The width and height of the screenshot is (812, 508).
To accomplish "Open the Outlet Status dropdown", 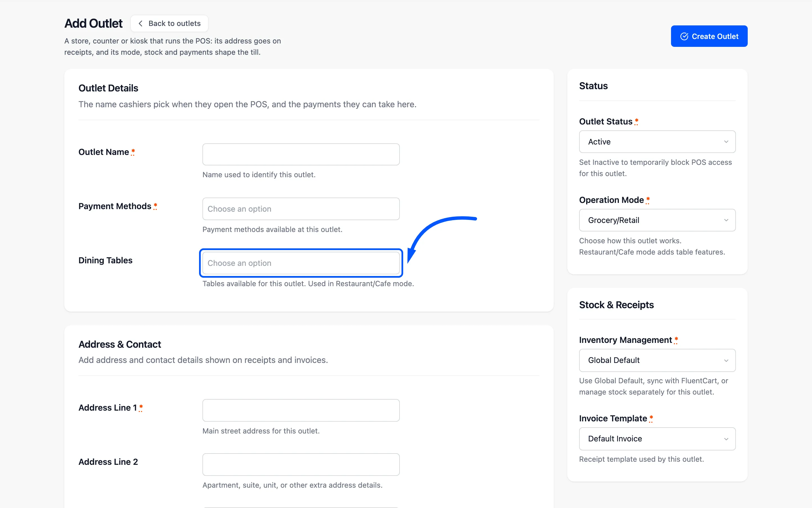I will pyautogui.click(x=657, y=142).
